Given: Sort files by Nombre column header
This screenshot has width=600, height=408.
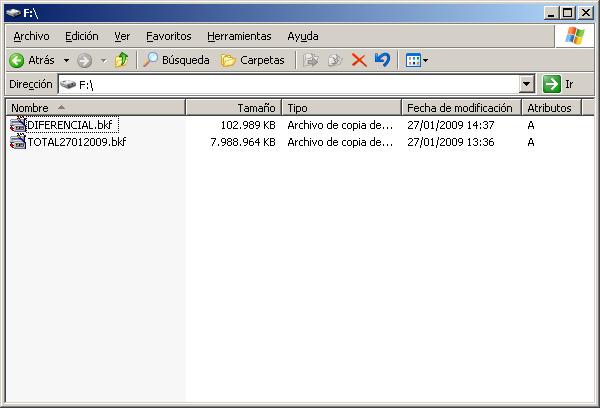Looking at the screenshot, I should (95, 107).
